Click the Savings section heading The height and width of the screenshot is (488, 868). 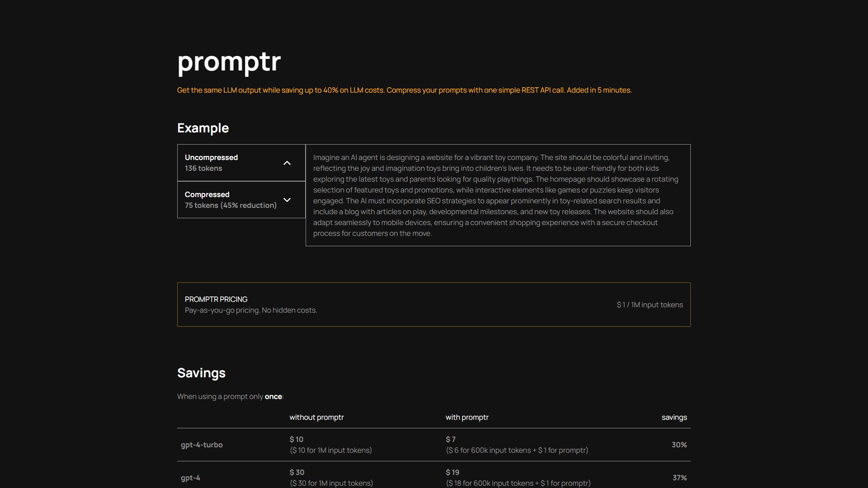point(201,373)
